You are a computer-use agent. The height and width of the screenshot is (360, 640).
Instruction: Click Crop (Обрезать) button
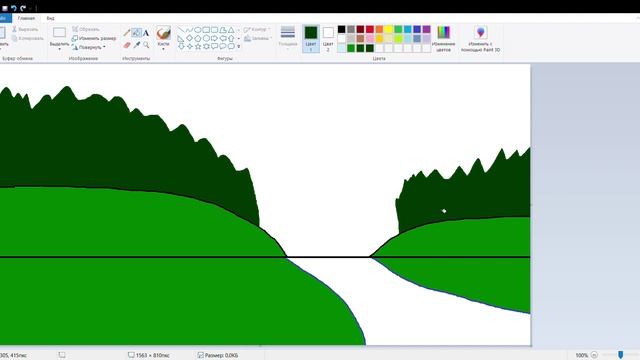pos(86,29)
